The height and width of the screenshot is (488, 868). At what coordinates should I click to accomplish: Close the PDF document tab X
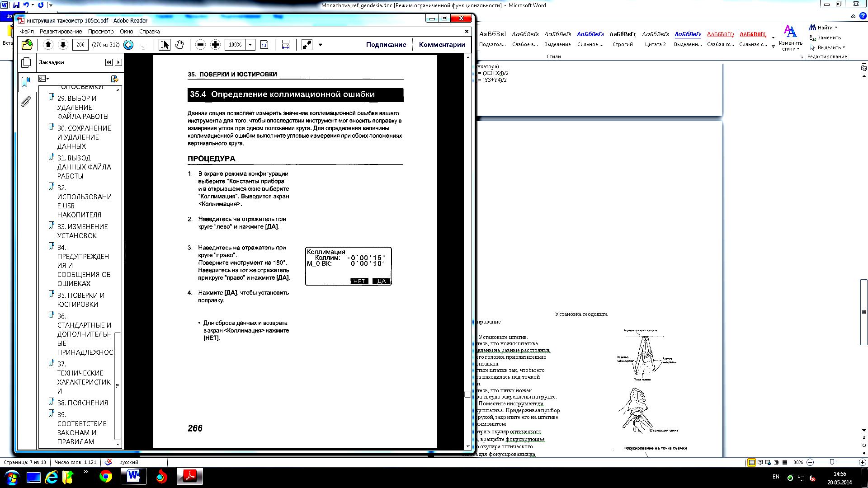[x=467, y=31]
